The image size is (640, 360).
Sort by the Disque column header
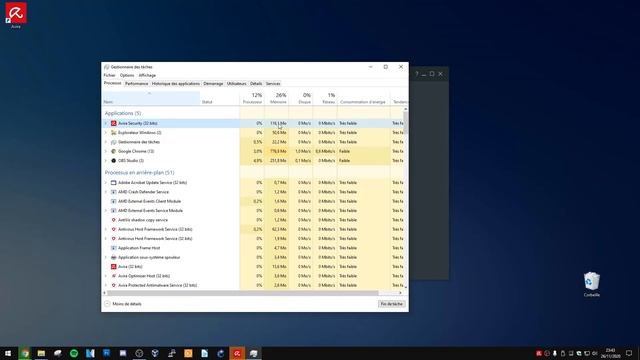(301, 98)
